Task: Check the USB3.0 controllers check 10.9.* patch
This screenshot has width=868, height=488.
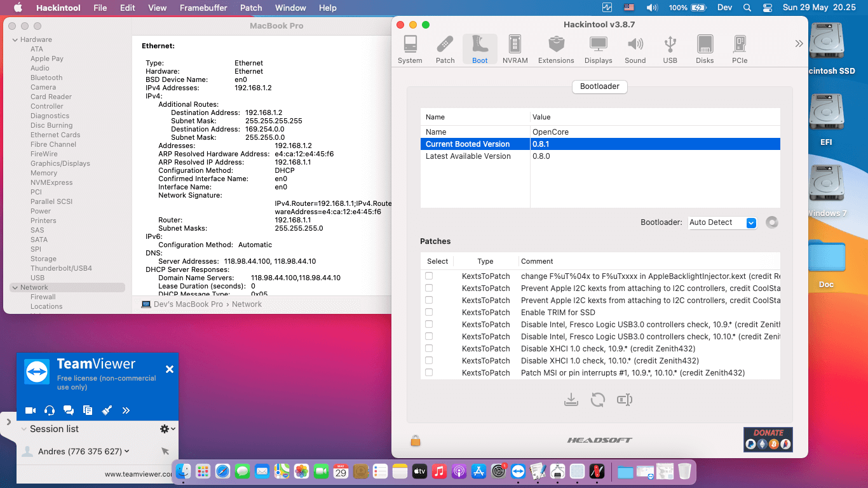Action: coord(429,324)
